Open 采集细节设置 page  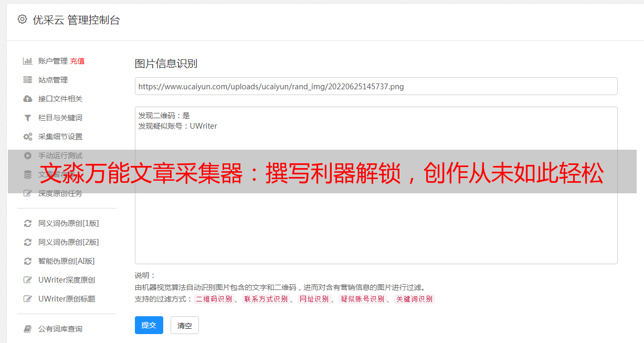click(x=60, y=137)
